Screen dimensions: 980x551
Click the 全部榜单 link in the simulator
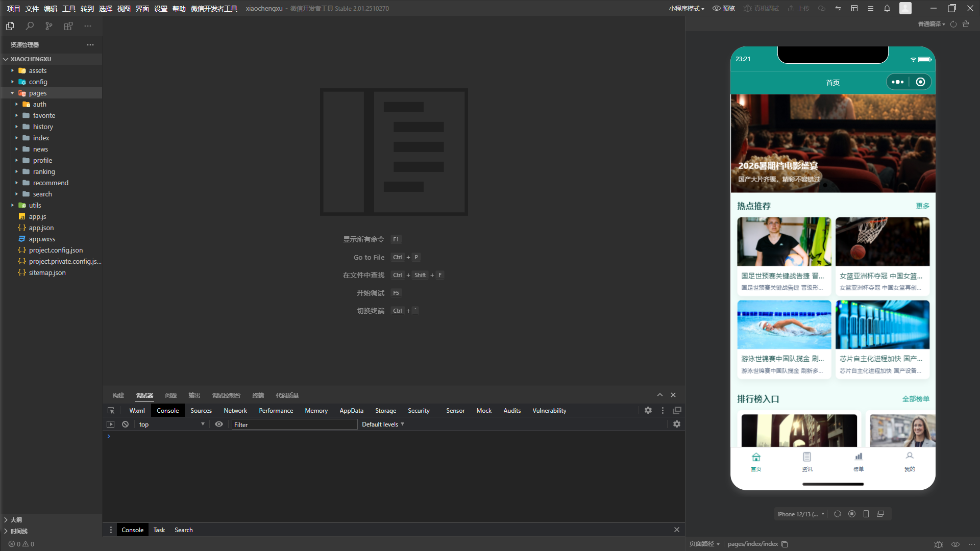(x=916, y=399)
